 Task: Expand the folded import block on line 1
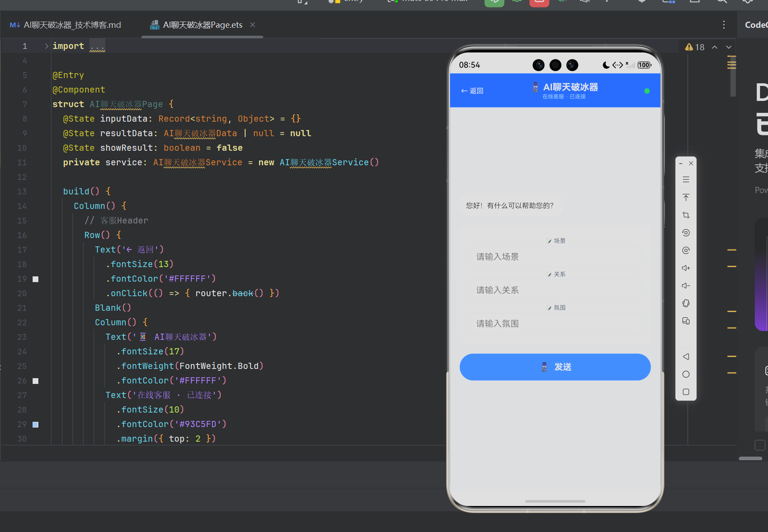(46, 46)
